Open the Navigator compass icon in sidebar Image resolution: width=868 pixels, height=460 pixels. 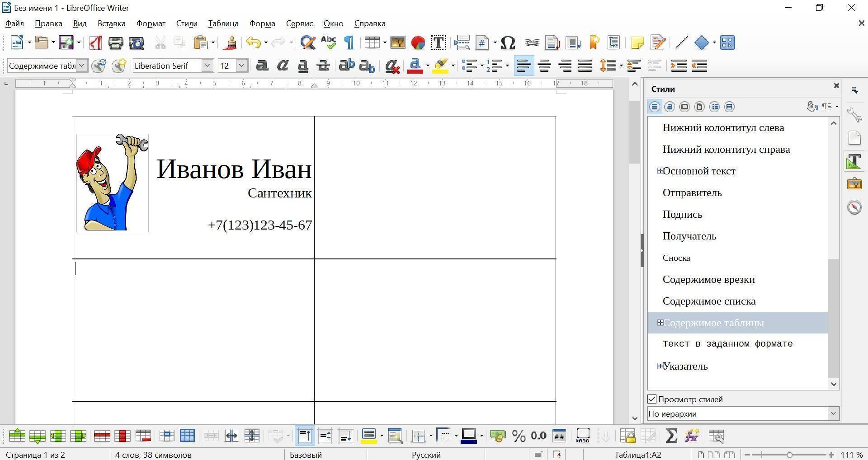point(854,207)
